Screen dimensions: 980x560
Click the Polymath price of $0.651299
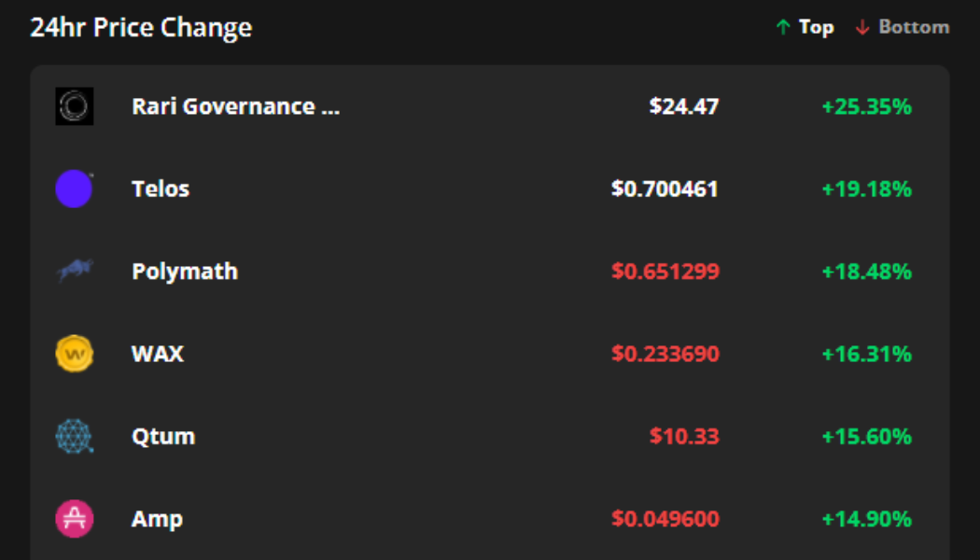pyautogui.click(x=664, y=271)
